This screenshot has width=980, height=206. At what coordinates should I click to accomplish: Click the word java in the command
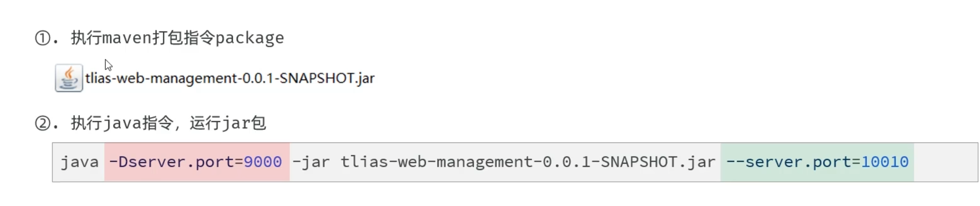pyautogui.click(x=79, y=162)
